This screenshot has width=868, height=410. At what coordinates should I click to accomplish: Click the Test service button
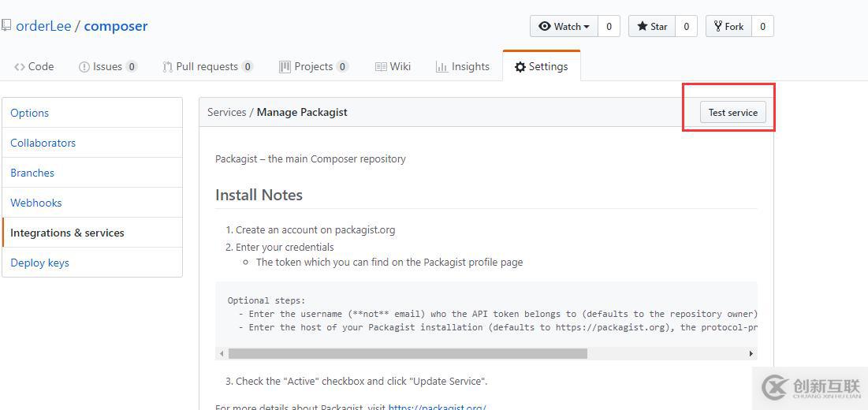[733, 112]
